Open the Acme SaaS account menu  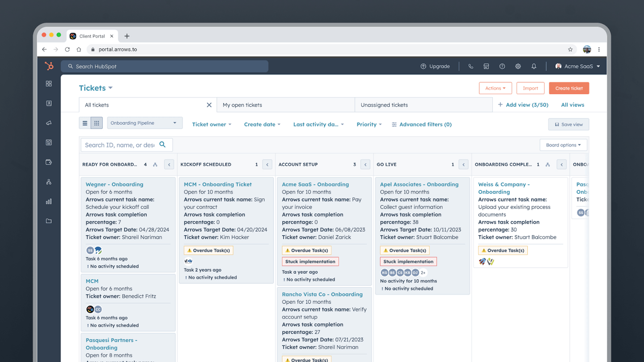[x=577, y=66]
